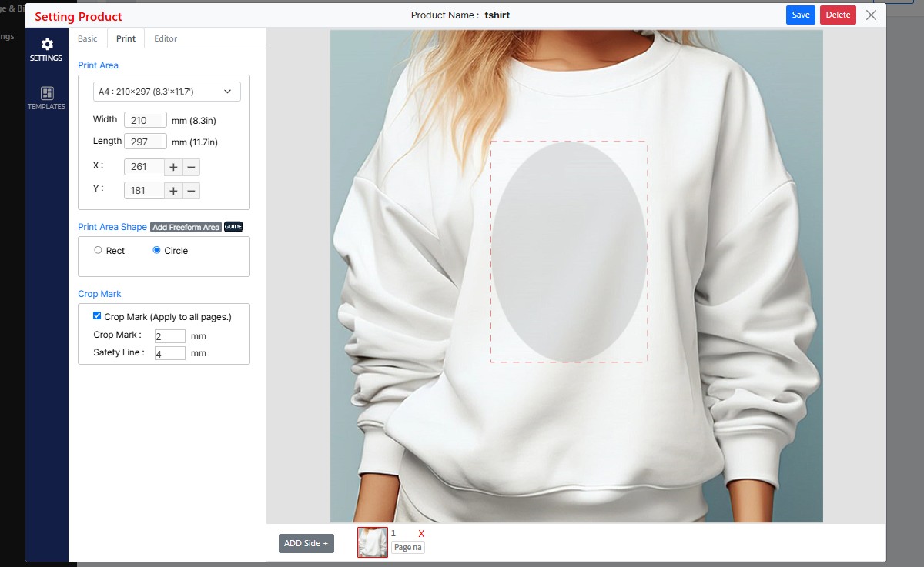Decrease Y position with minus button
Image resolution: width=924 pixels, height=567 pixels.
(x=191, y=191)
